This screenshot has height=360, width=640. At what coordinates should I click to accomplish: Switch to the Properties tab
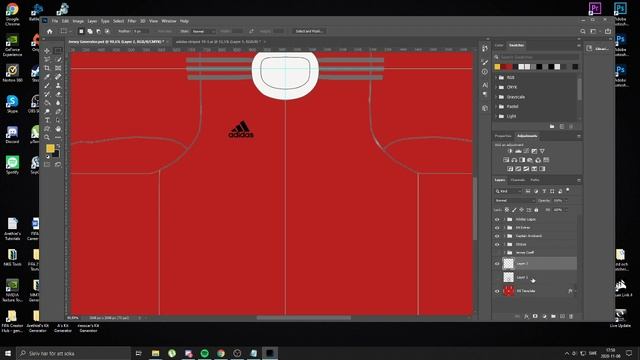[x=503, y=136]
